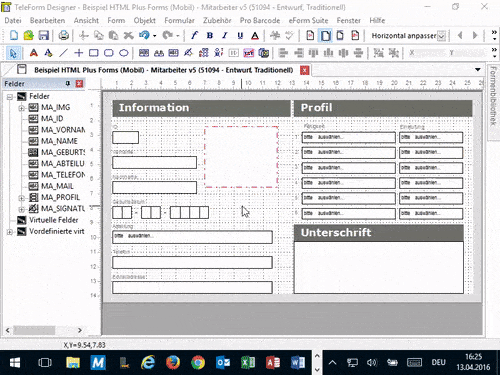Pin the Felder panel
500x375 pixels.
(x=68, y=83)
